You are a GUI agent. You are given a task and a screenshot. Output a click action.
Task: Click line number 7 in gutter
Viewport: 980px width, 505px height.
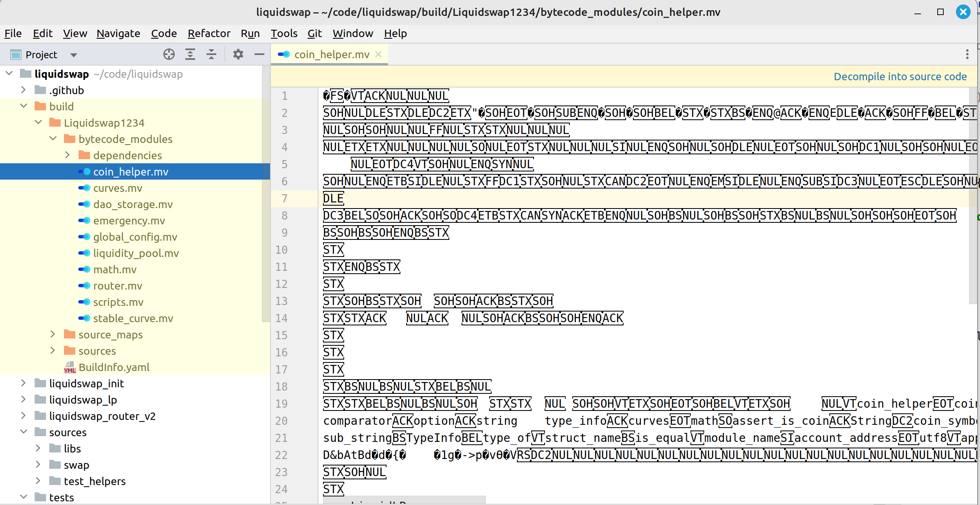pyautogui.click(x=284, y=198)
